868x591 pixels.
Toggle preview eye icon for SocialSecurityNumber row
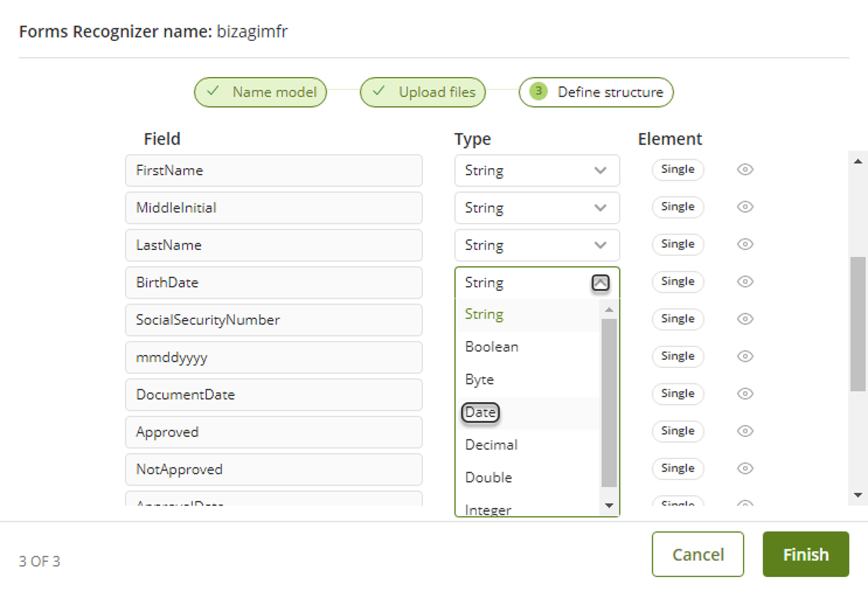point(745,319)
